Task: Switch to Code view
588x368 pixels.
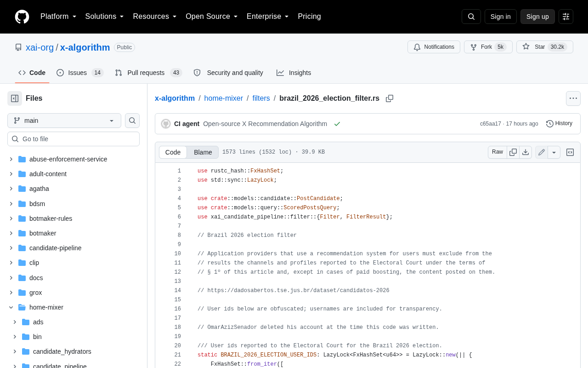Action: click(x=173, y=152)
